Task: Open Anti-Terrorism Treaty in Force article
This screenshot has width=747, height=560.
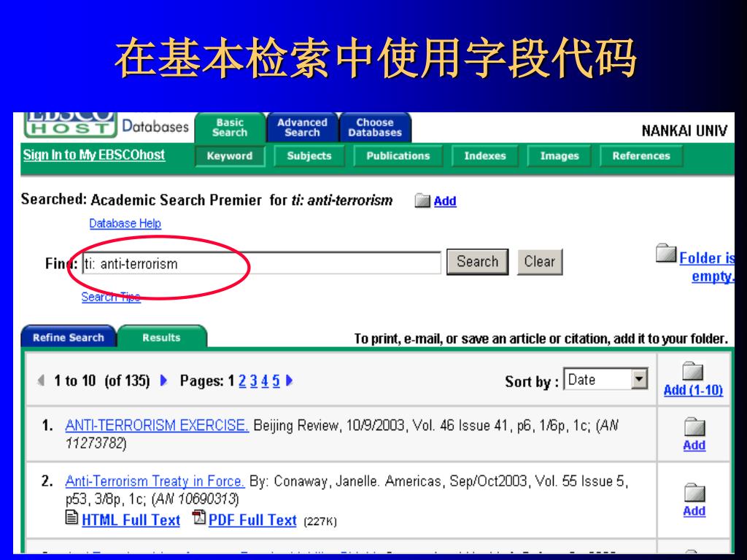Action: (x=155, y=481)
